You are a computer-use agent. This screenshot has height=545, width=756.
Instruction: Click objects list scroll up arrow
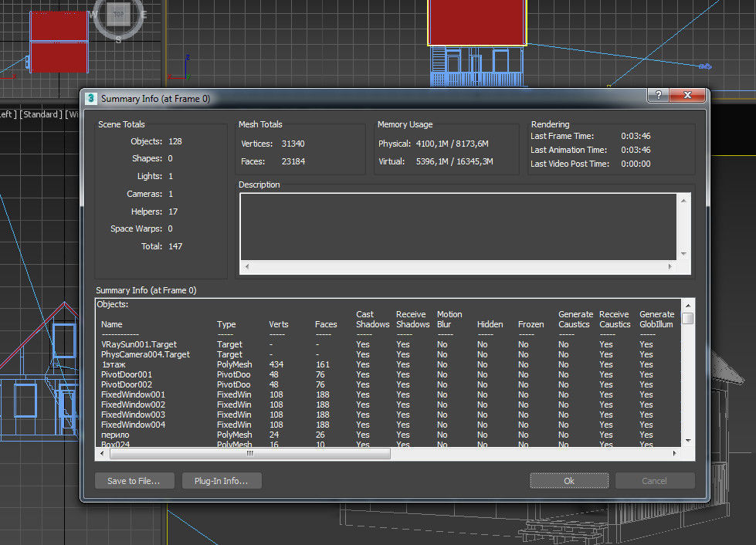(688, 306)
